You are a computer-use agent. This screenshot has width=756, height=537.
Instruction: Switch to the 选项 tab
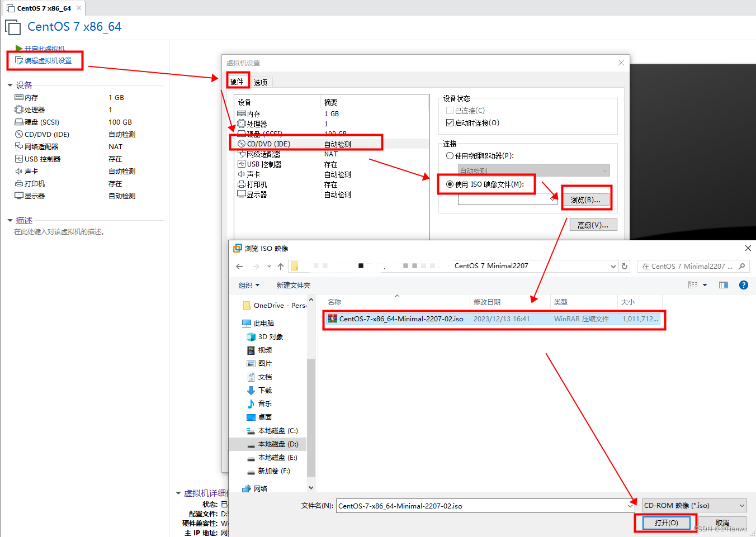click(x=261, y=82)
